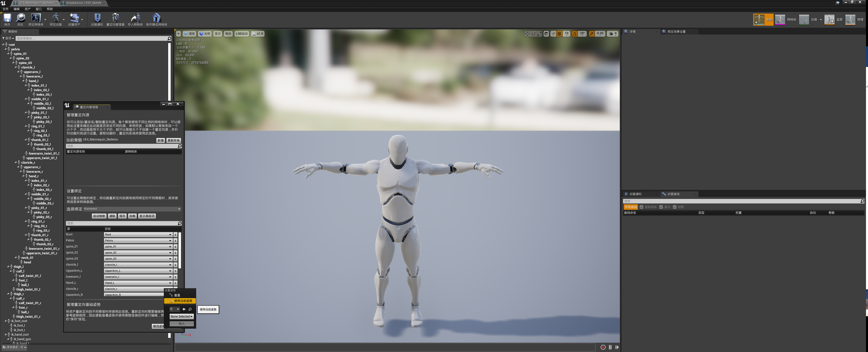The height and width of the screenshot is (352, 868).
Task: Toggle the 显示 curve filter checkbox
Action: click(661, 207)
